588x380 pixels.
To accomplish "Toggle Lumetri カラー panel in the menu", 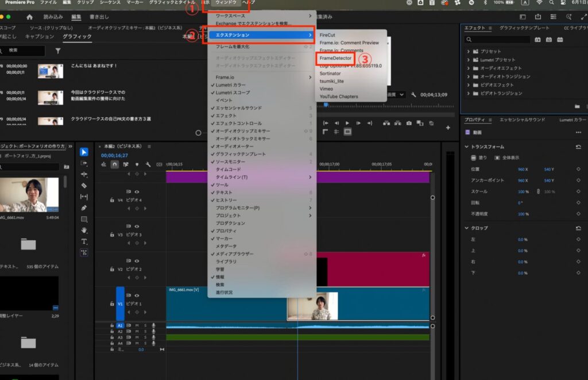I will pos(262,85).
